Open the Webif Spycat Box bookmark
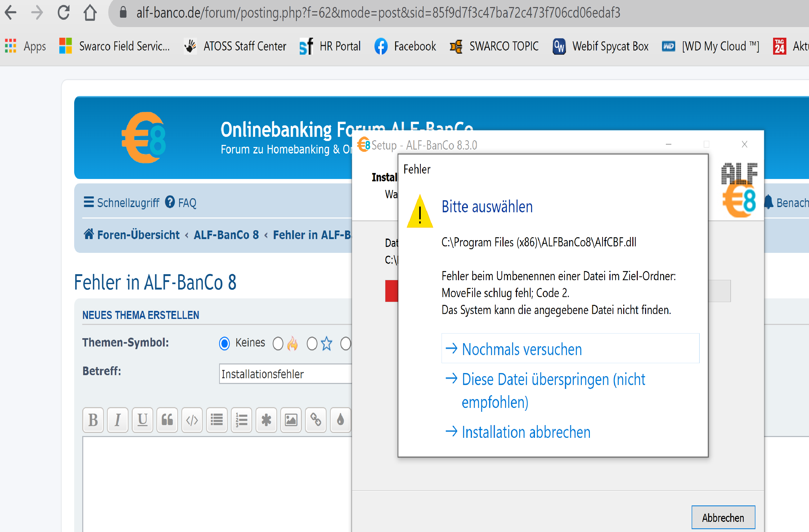The height and width of the screenshot is (532, 809). point(600,46)
